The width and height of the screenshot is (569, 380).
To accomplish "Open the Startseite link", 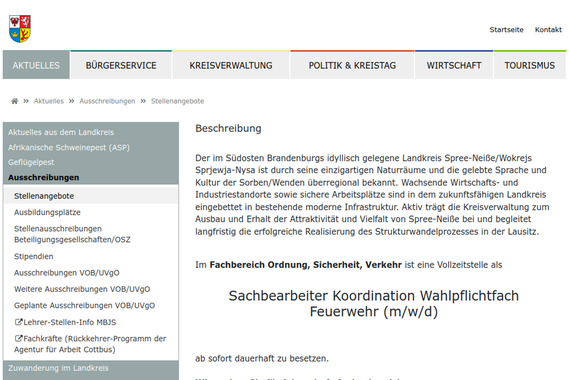I will (506, 30).
